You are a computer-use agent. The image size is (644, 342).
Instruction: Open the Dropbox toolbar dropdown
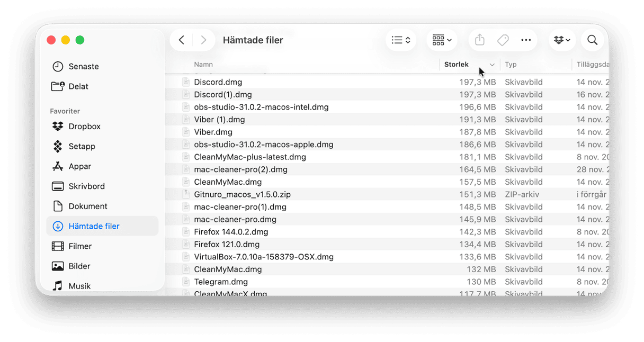pyautogui.click(x=562, y=40)
